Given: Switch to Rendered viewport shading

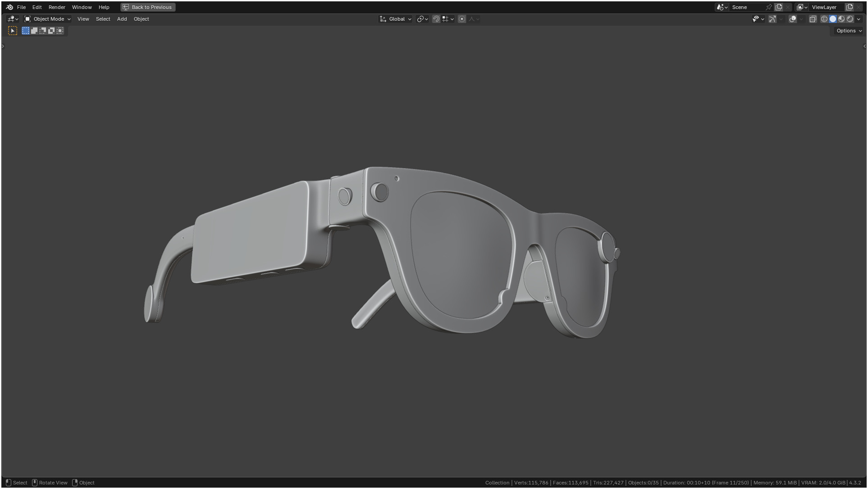Looking at the screenshot, I should click(x=850, y=19).
